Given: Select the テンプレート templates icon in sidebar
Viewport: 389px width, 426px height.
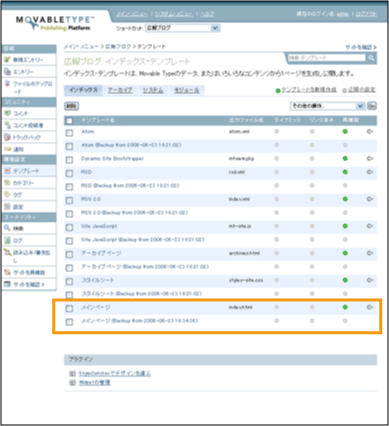Looking at the screenshot, I should click(7, 171).
